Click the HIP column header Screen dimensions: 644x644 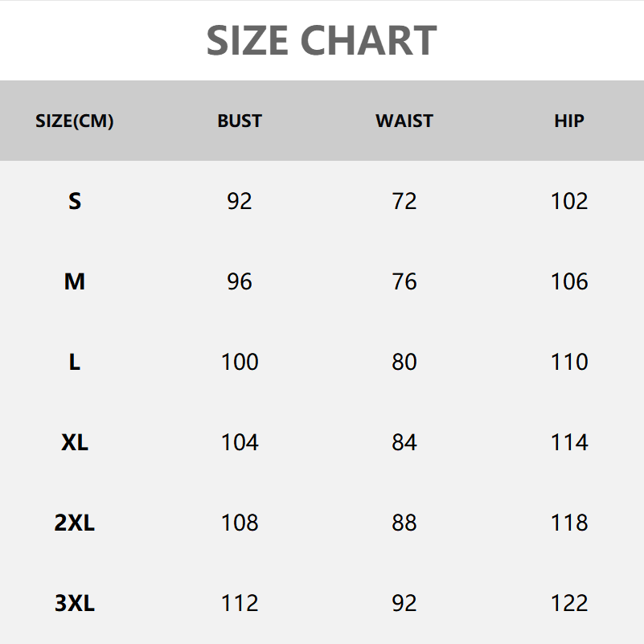569,121
